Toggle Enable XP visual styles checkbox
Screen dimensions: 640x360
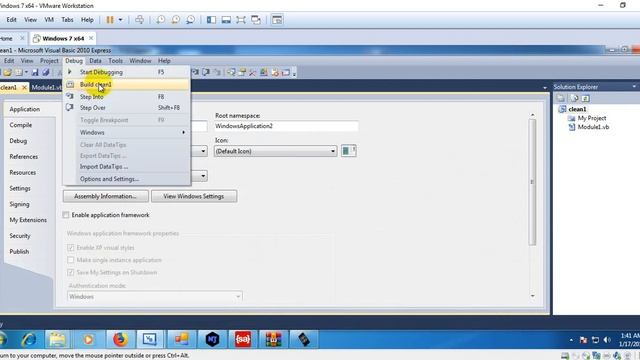[x=71, y=248]
